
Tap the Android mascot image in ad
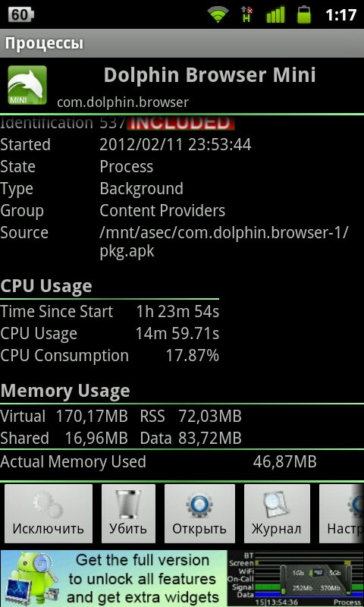point(31,579)
